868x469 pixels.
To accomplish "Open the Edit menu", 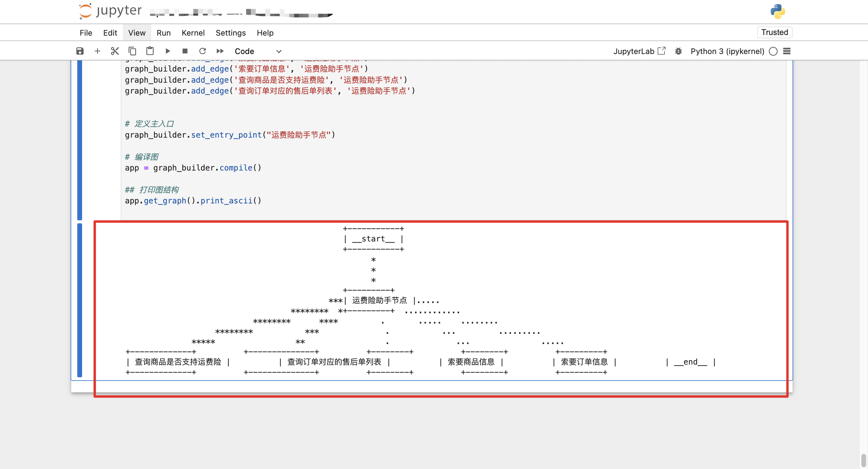I will [x=110, y=33].
